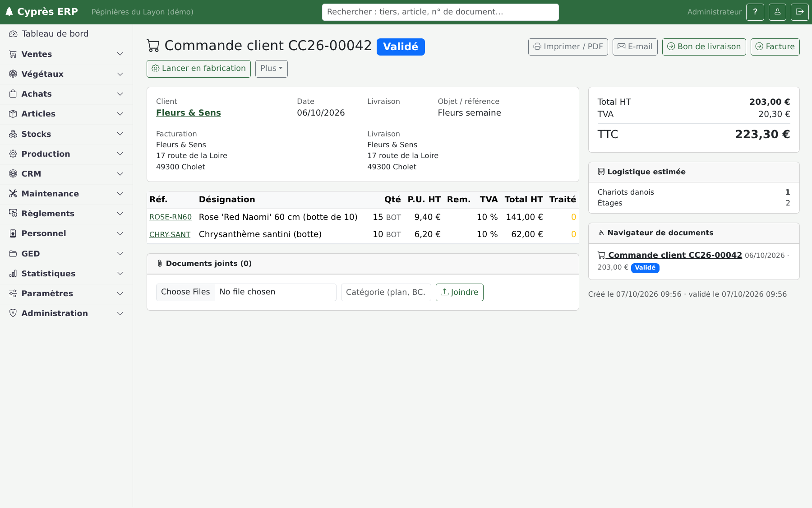Send order via E-mail button
Image resolution: width=812 pixels, height=508 pixels.
(635, 47)
